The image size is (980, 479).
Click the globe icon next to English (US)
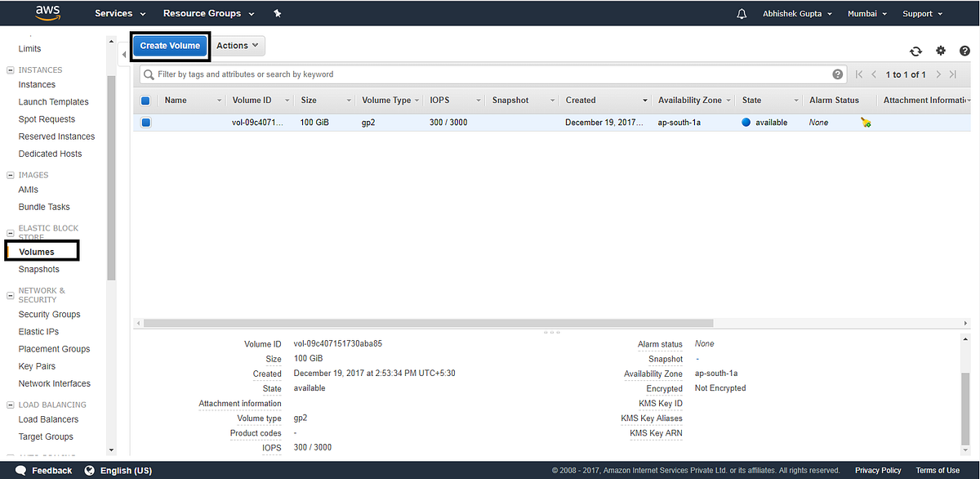click(88, 470)
